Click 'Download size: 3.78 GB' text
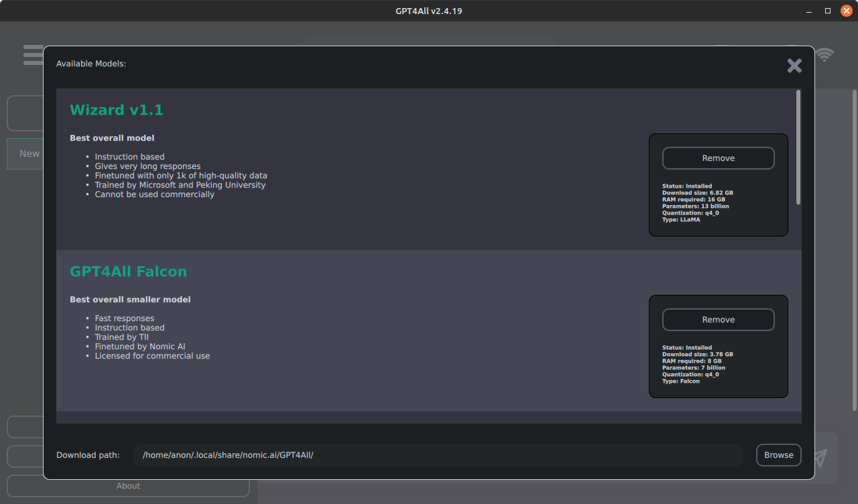 pyautogui.click(x=698, y=355)
